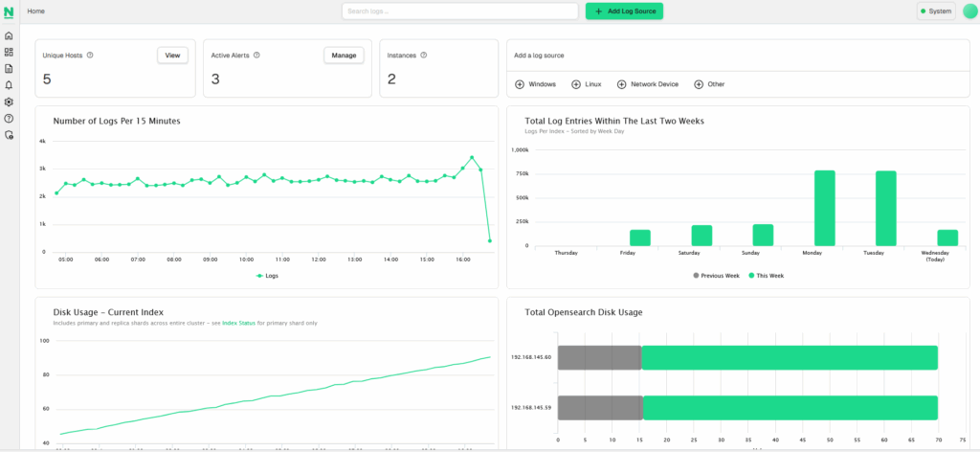Focus the Search logs input field
Viewport: 980px width, 452px height.
pyautogui.click(x=459, y=11)
